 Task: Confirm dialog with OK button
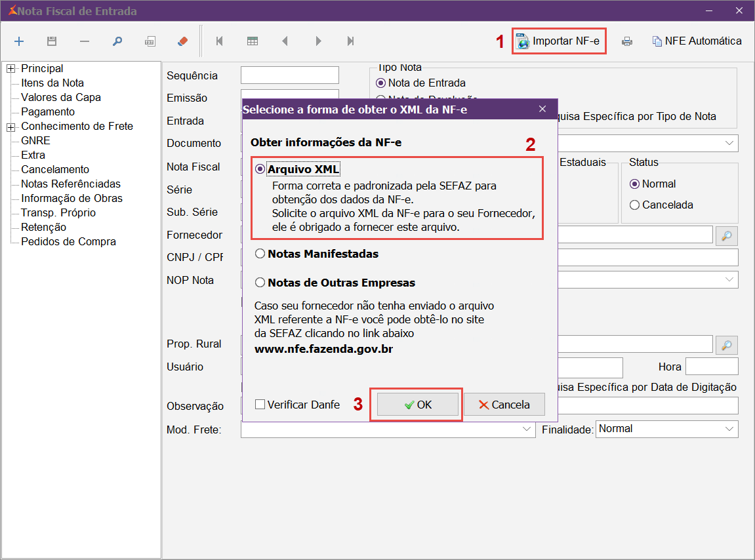[417, 405]
